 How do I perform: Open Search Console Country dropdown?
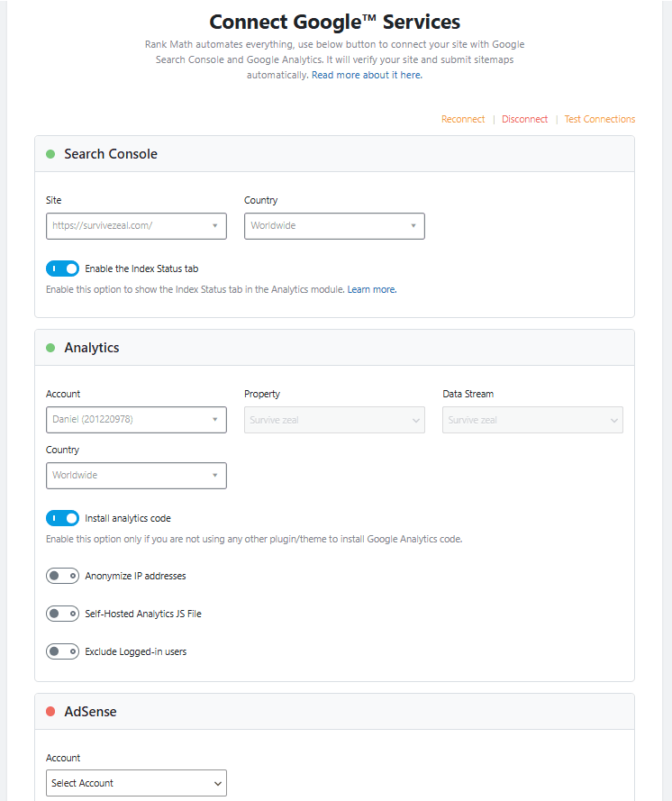[334, 226]
